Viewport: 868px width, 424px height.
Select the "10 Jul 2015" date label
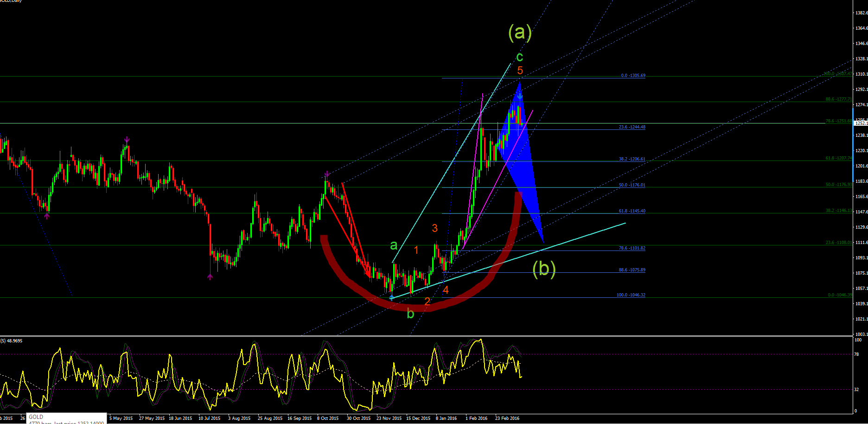210,418
